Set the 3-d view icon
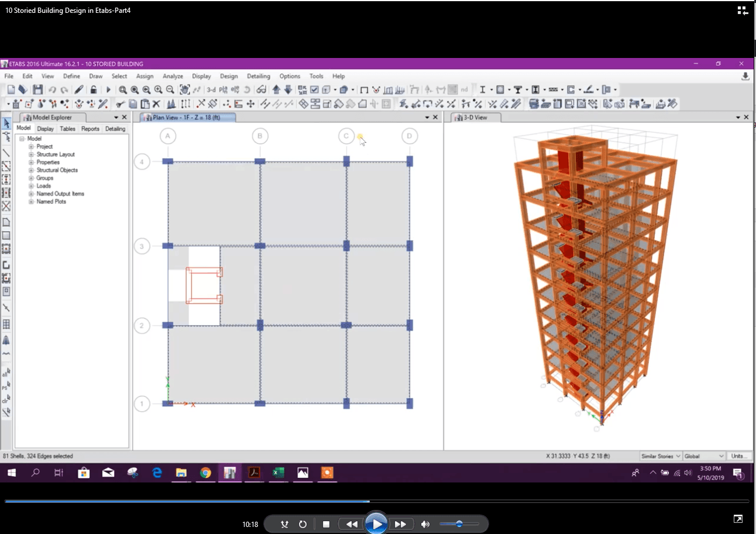 pos(211,90)
